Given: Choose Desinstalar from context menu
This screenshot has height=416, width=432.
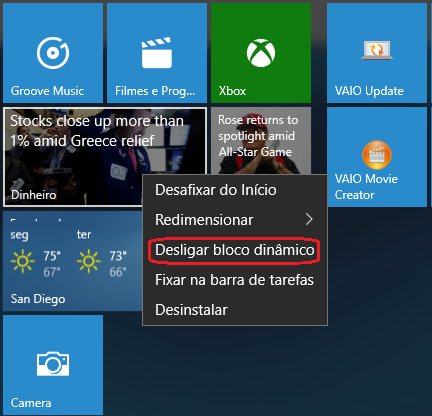Looking at the screenshot, I should (x=235, y=310).
